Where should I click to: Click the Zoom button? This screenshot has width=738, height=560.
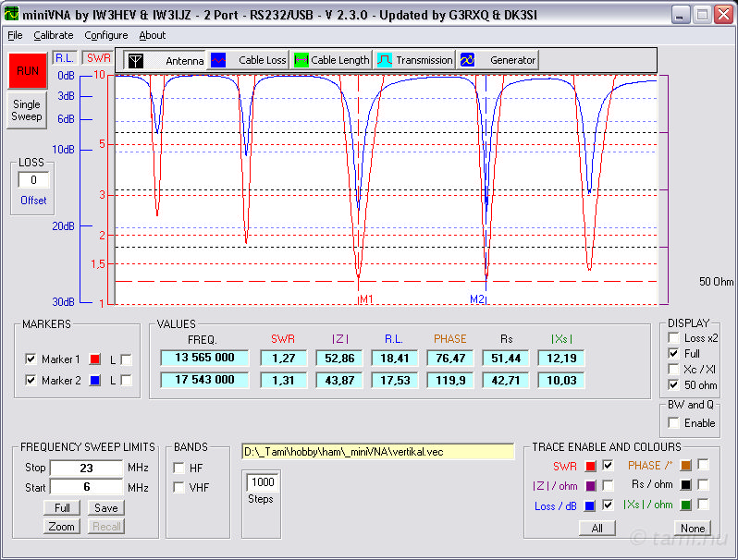tap(61, 526)
